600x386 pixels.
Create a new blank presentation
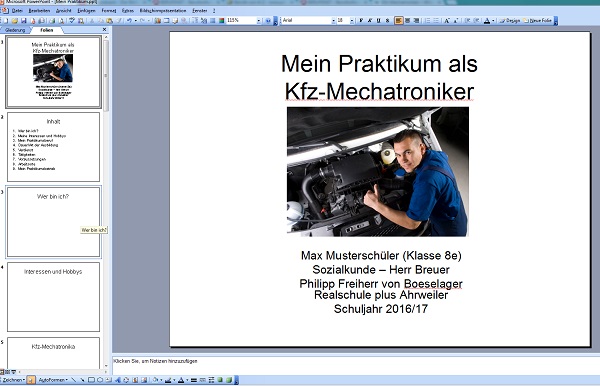(5, 21)
